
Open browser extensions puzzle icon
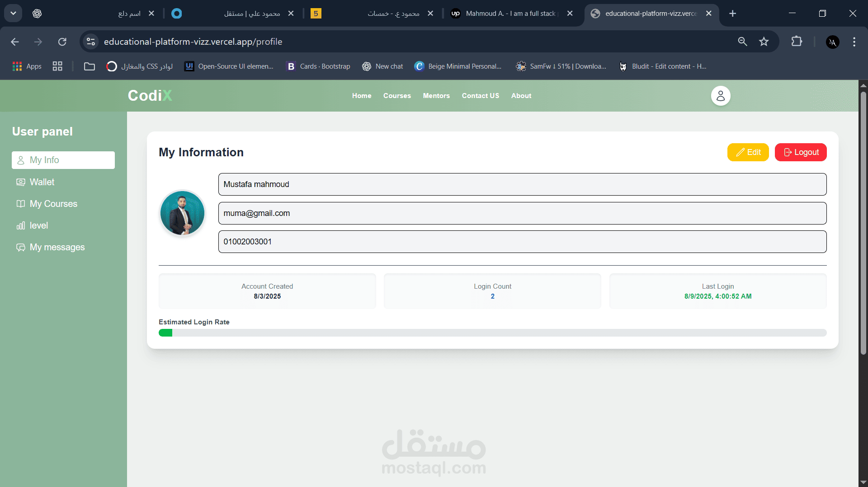pos(797,42)
